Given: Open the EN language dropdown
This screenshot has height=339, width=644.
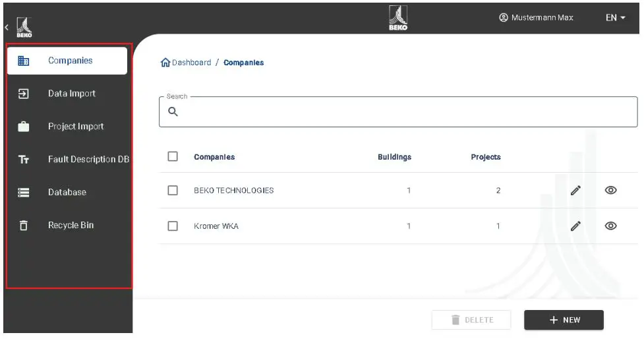Looking at the screenshot, I should [615, 18].
